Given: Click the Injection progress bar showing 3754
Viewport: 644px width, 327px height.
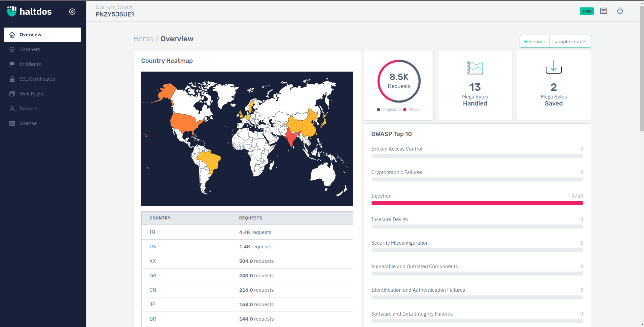Looking at the screenshot, I should click(477, 203).
